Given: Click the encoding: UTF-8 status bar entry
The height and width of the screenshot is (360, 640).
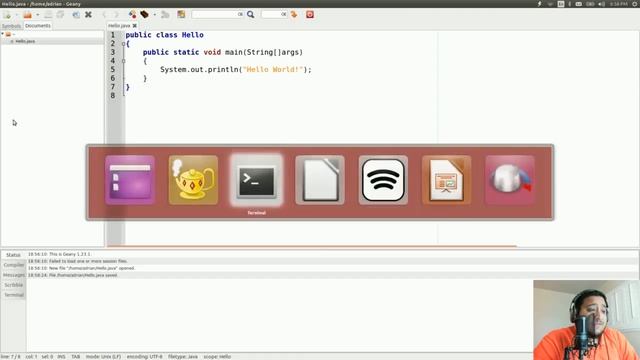Looking at the screenshot, I should pos(144,357).
